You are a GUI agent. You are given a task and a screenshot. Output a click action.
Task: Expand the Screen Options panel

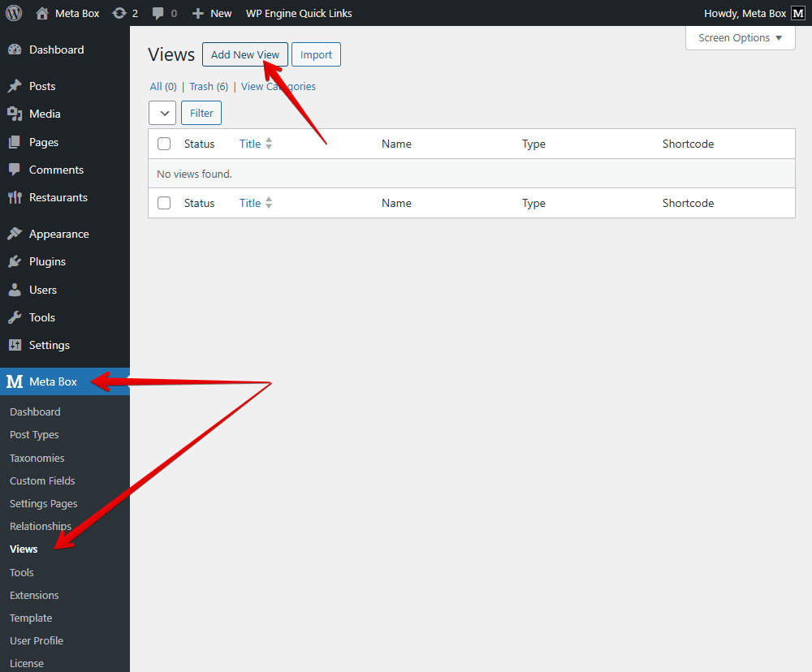(740, 37)
